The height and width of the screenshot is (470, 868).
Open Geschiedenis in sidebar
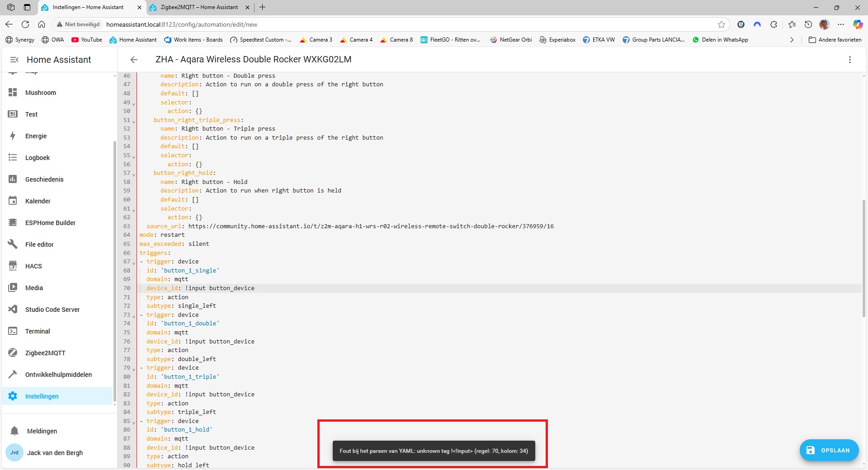(57, 179)
